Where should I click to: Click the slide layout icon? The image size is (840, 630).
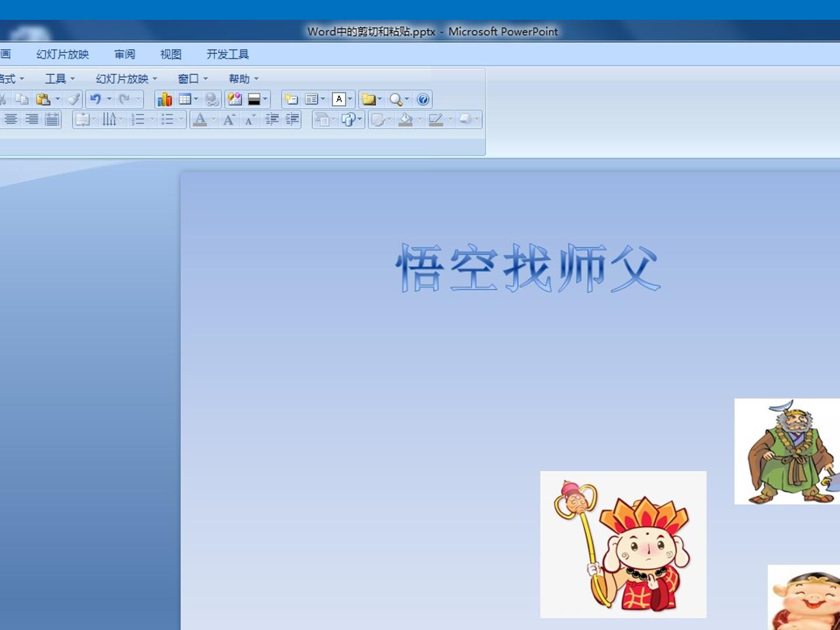[311, 99]
